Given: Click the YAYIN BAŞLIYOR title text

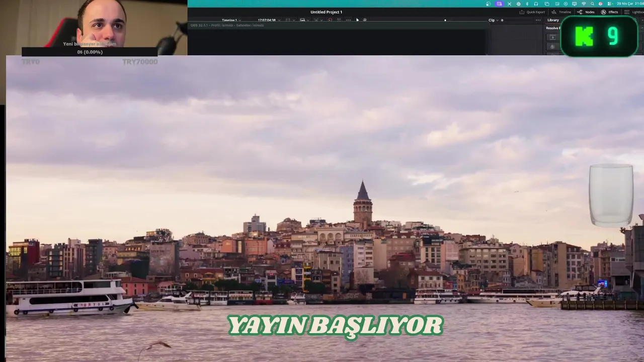Looking at the screenshot, I should tap(335, 326).
